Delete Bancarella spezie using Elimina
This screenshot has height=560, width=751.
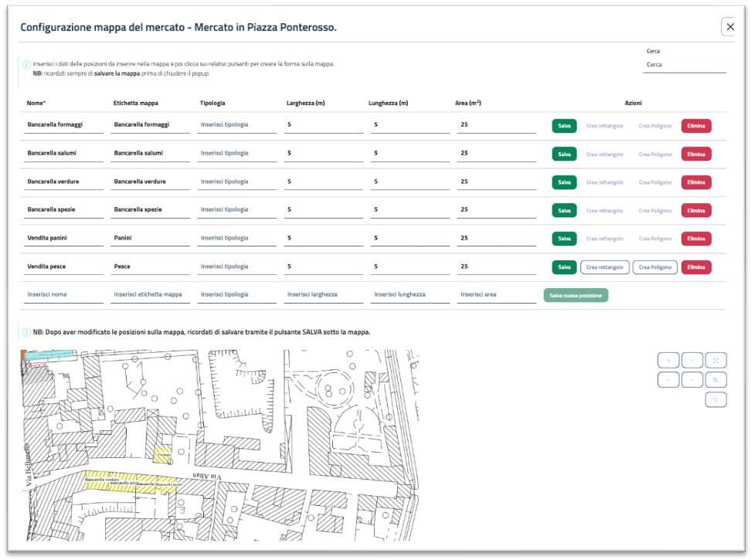pos(695,210)
